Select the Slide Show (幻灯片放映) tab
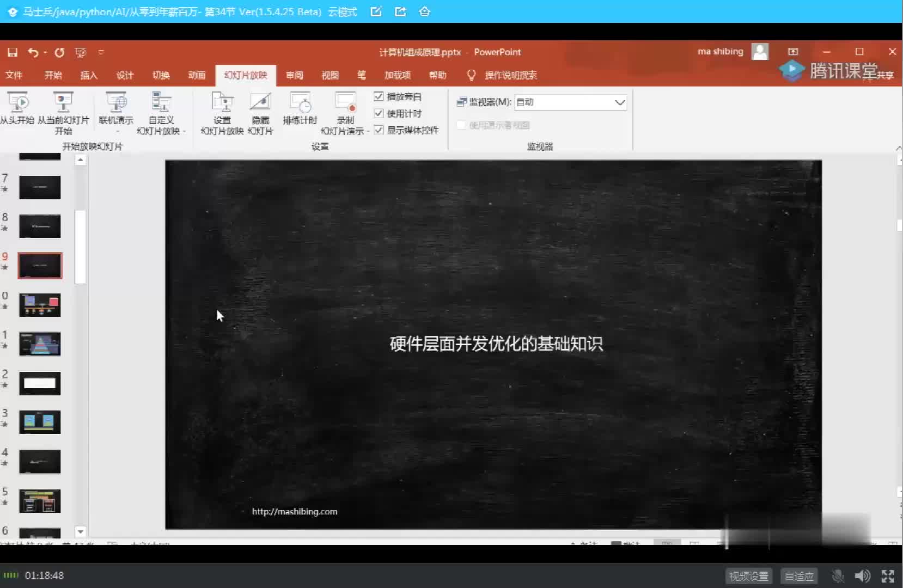 (246, 75)
